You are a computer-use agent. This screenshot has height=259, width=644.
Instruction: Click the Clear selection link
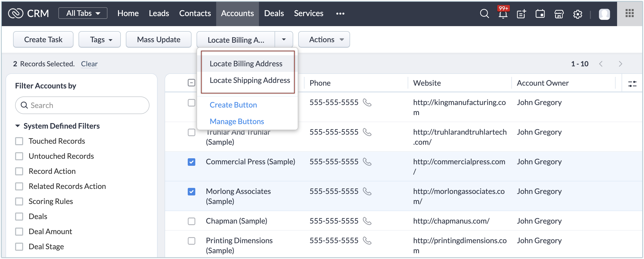click(89, 64)
